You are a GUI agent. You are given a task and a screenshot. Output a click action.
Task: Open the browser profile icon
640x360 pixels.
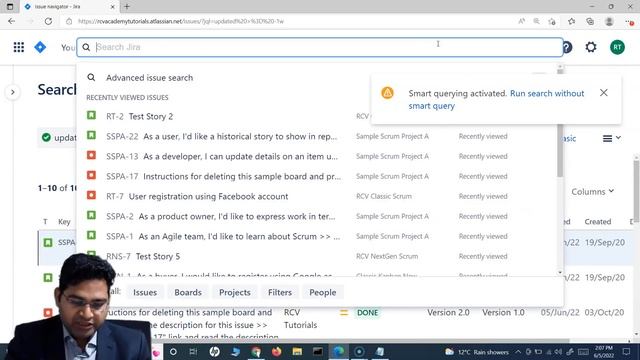click(x=609, y=21)
